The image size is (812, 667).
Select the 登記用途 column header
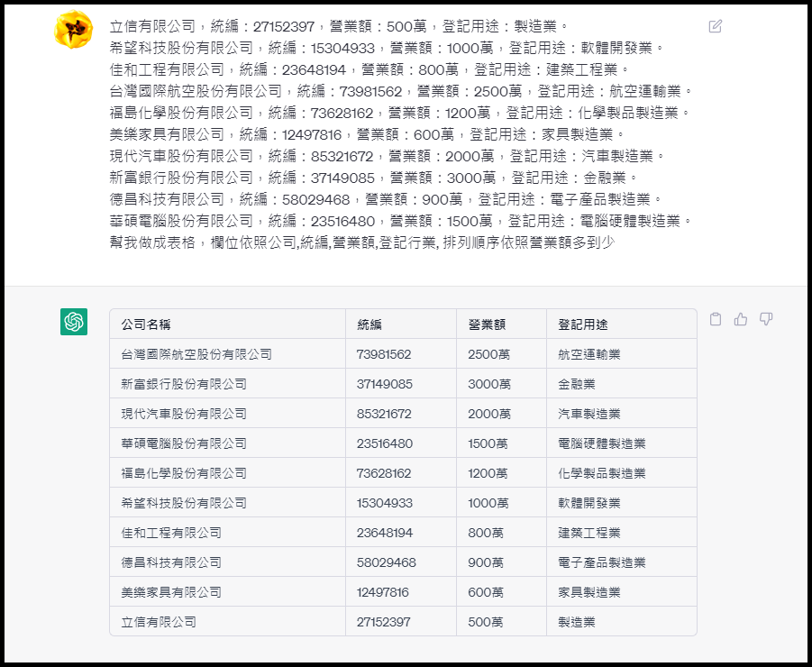point(622,324)
